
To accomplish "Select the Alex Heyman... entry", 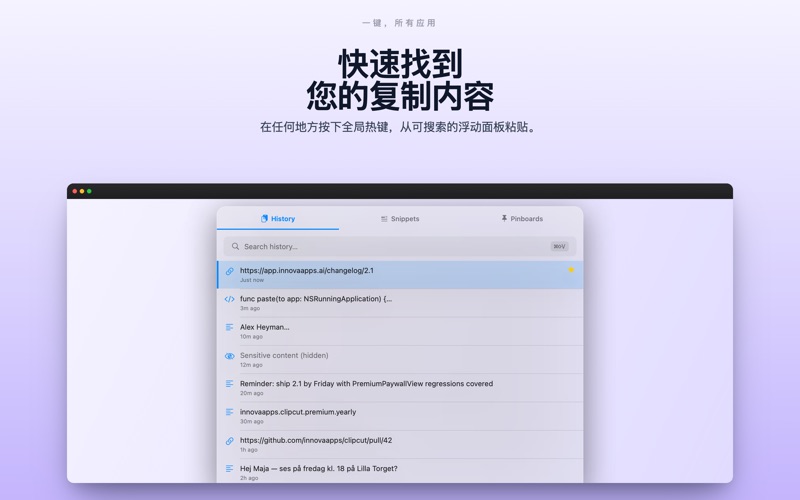I will pyautogui.click(x=400, y=331).
